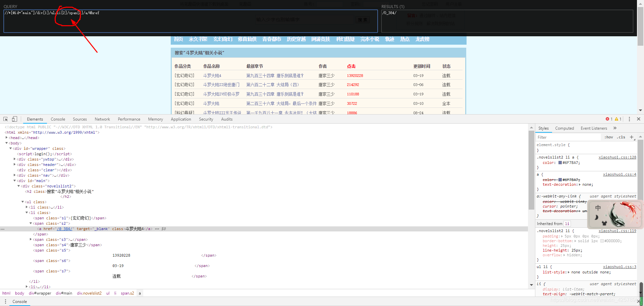Viewport: 644px width, 306px height.
Task: Toggle the :hov element state
Action: tap(608, 137)
